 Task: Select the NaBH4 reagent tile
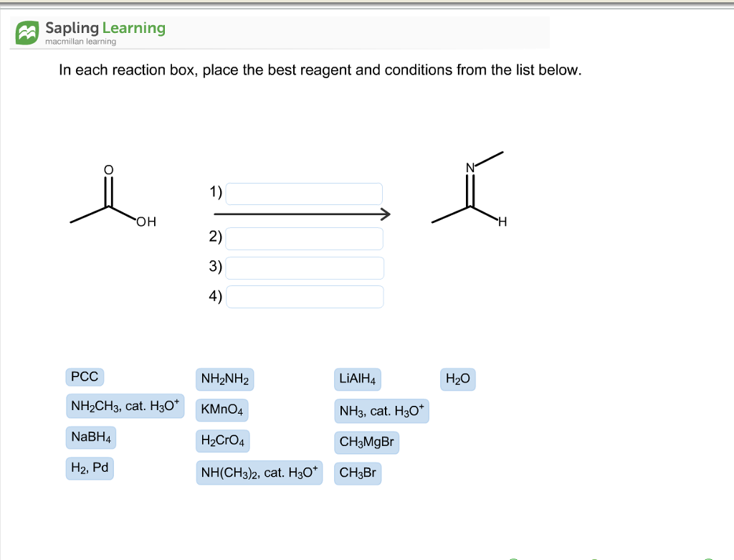pyautogui.click(x=90, y=437)
